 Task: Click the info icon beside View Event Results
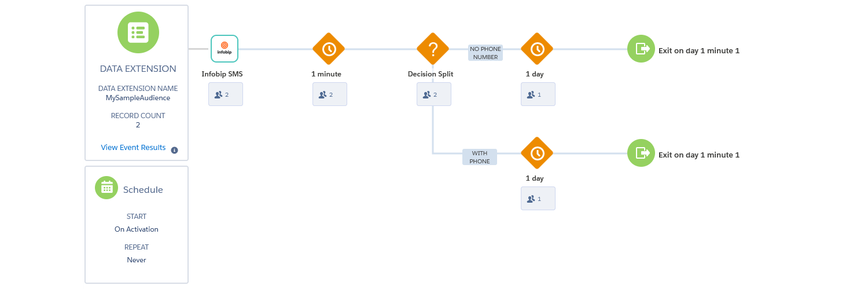(174, 150)
